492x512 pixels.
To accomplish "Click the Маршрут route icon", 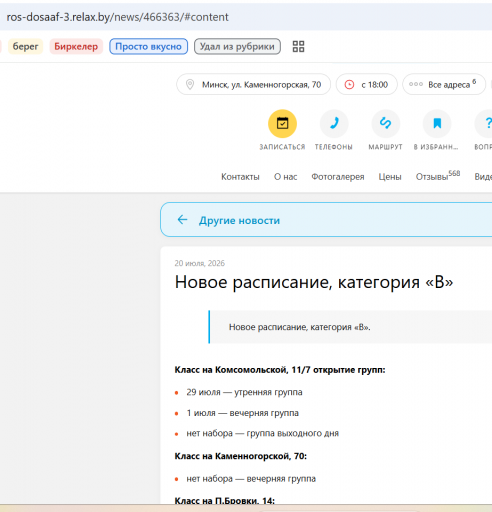I will [x=386, y=124].
